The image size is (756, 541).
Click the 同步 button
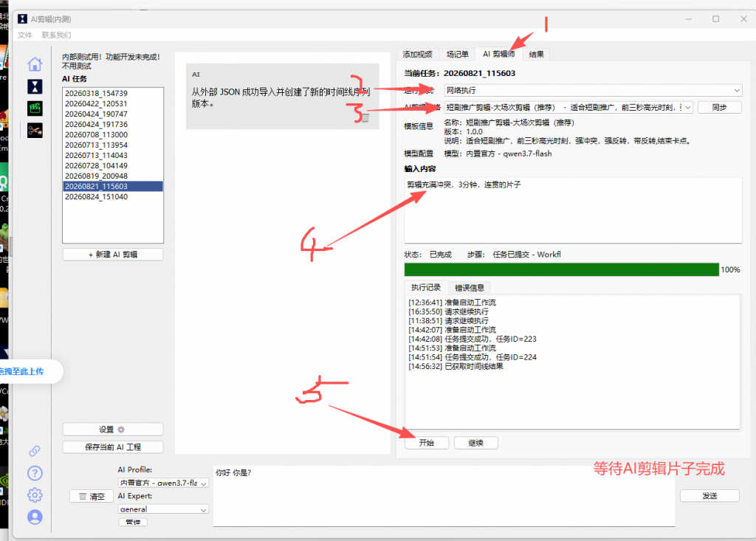tap(719, 108)
